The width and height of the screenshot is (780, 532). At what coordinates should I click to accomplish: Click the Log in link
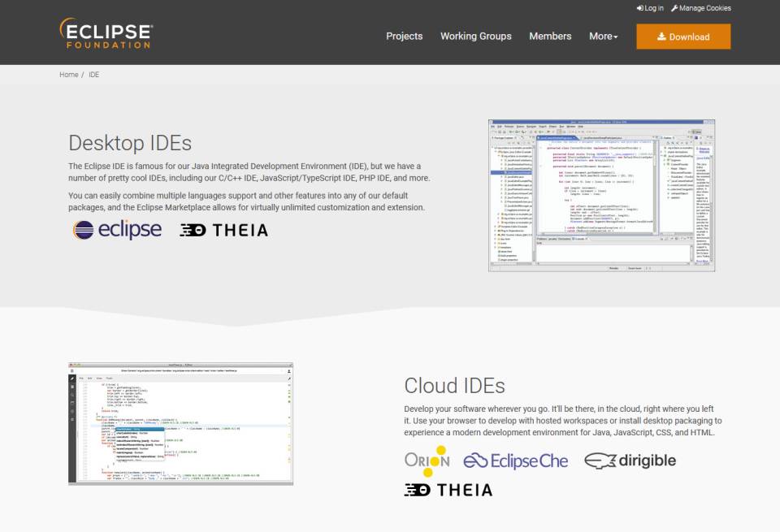point(650,8)
